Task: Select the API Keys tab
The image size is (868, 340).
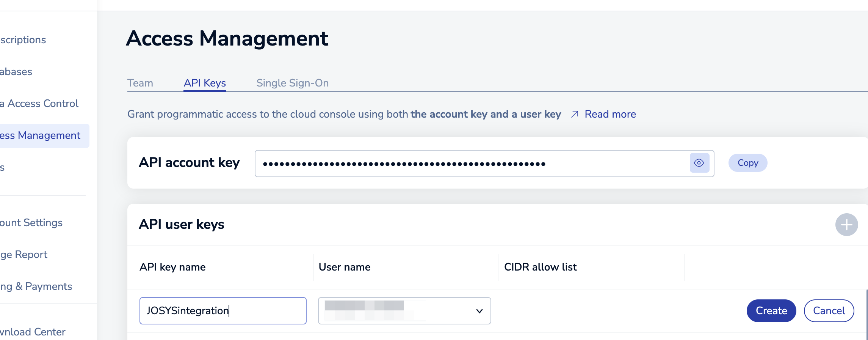Action: 205,83
